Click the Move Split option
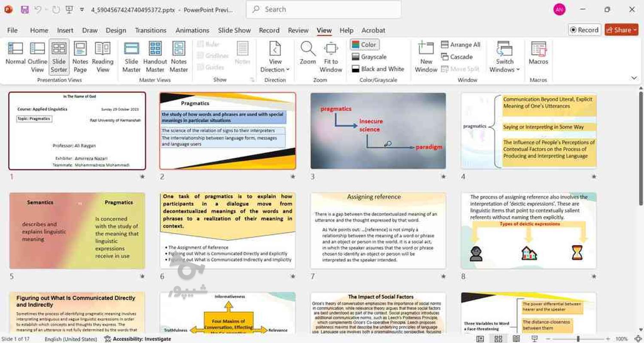Viewport: 644px width, 343px height. click(x=460, y=69)
